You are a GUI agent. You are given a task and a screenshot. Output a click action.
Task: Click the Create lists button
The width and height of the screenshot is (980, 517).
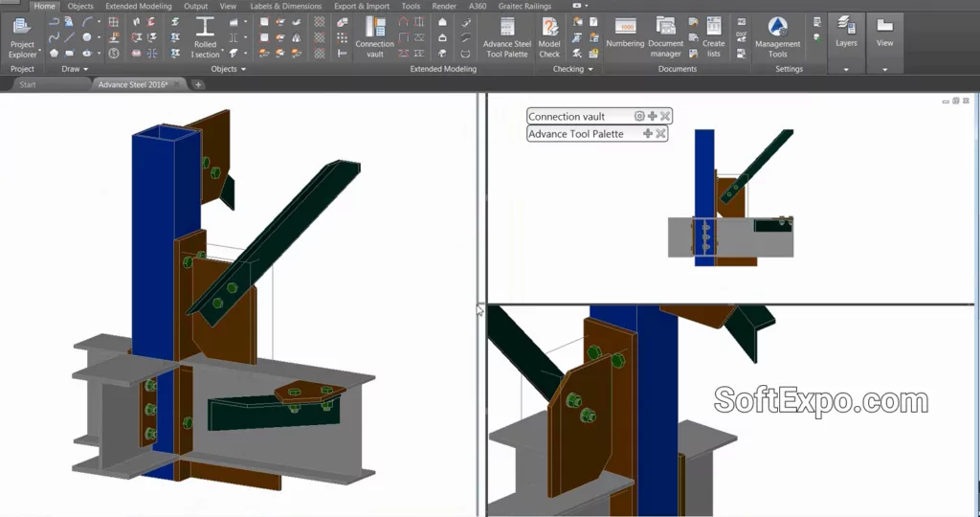714,37
